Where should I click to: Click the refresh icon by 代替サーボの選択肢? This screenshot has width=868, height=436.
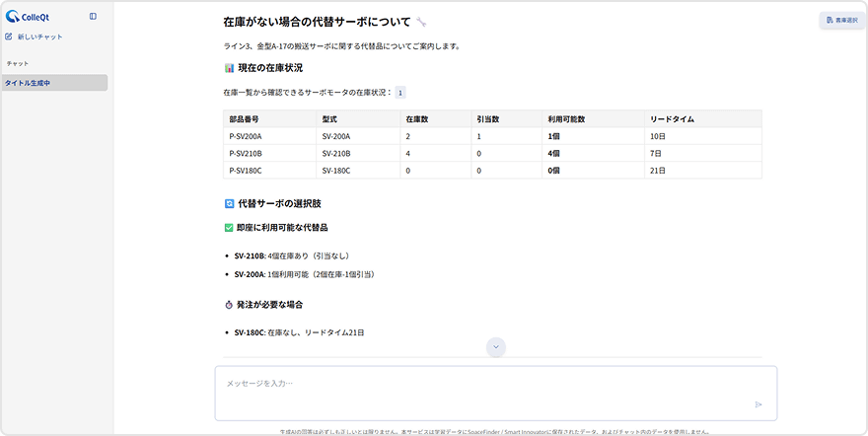coord(229,203)
